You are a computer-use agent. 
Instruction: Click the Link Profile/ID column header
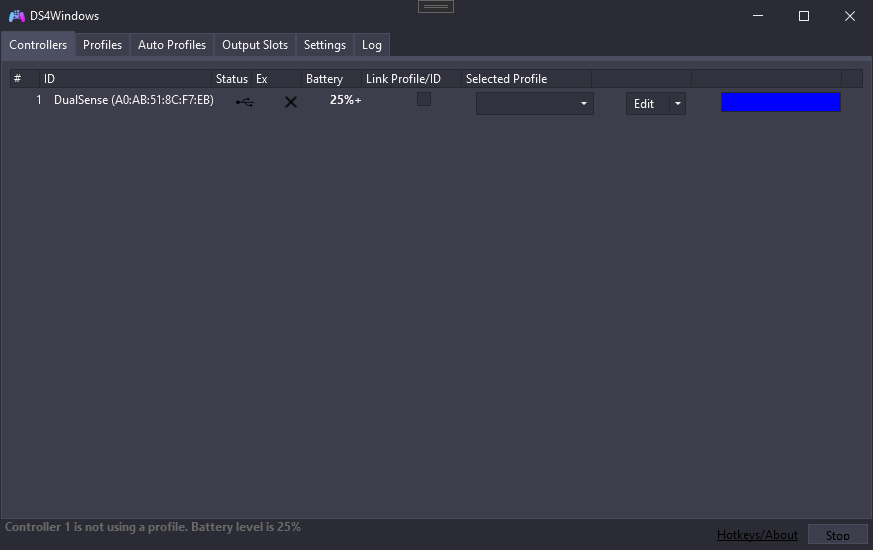[411, 78]
